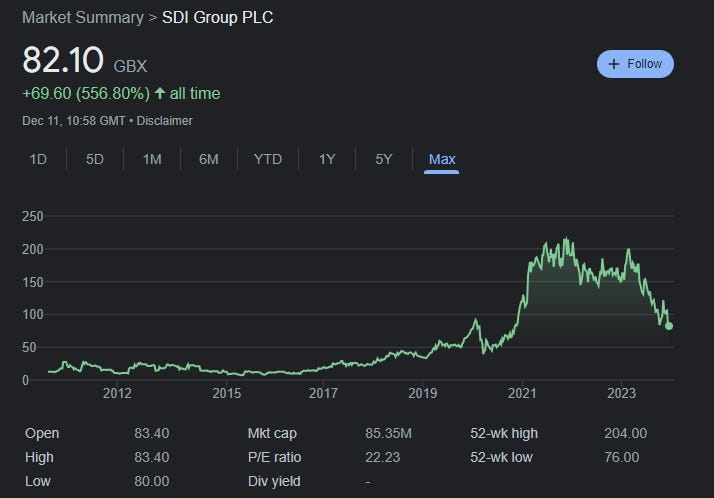Click the Open label

(x=42, y=433)
